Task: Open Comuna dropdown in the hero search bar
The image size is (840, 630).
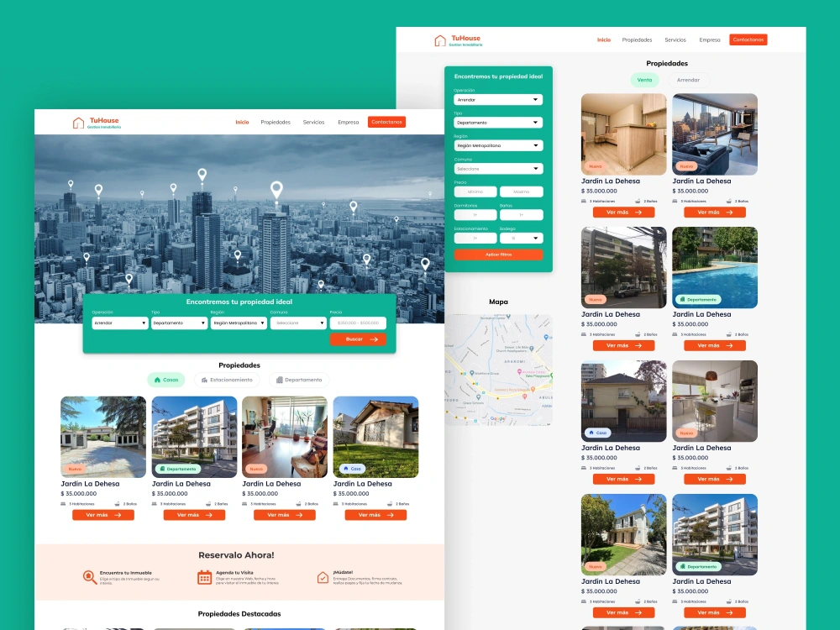Action: [x=298, y=323]
